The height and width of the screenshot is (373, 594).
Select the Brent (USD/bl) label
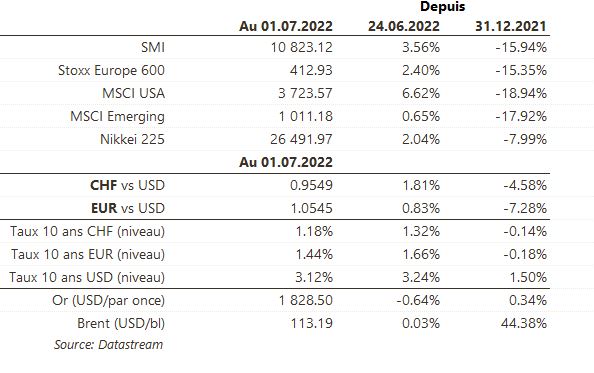coord(121,323)
